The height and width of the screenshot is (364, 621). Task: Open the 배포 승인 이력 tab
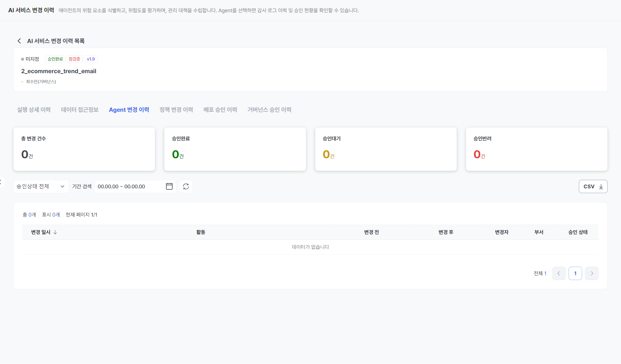tap(220, 110)
